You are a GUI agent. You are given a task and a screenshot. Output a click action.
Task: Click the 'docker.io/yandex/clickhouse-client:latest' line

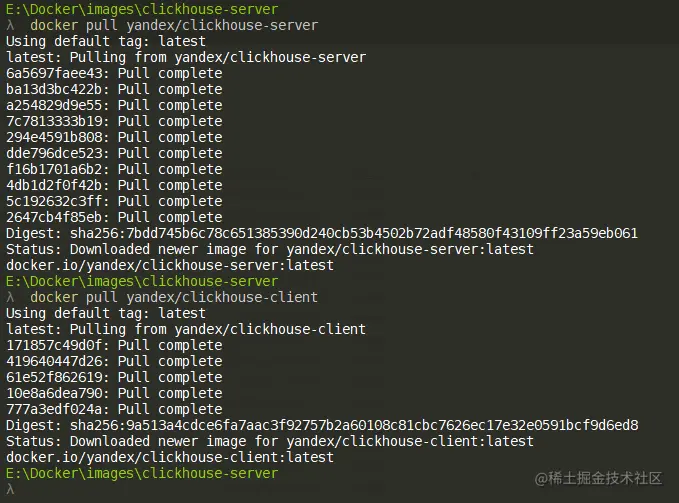click(x=170, y=458)
